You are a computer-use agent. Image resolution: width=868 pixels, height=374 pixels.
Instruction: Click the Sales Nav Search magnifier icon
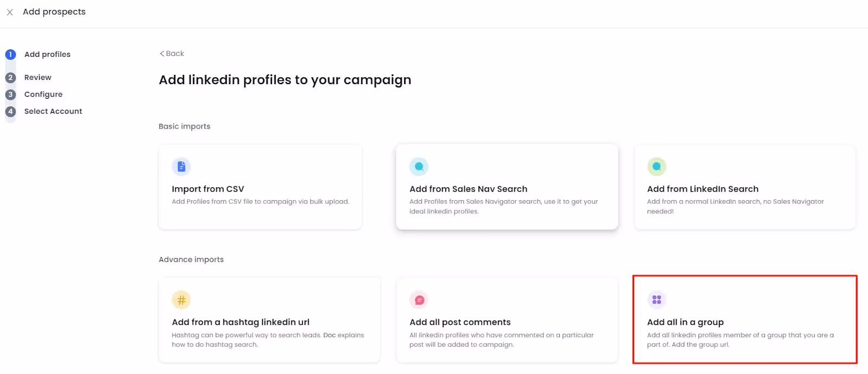[418, 167]
